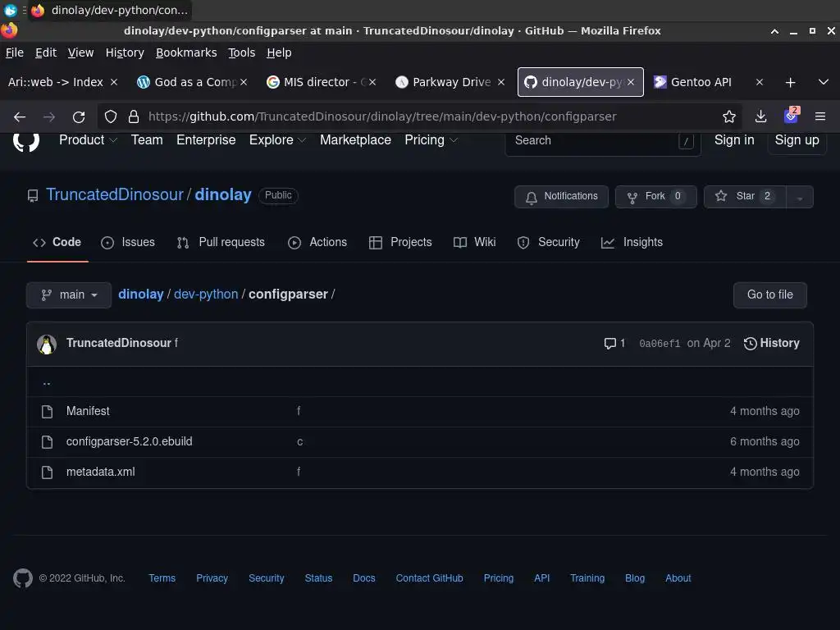The width and height of the screenshot is (840, 630).
Task: Open the main branch selector dropdown
Action: [69, 295]
